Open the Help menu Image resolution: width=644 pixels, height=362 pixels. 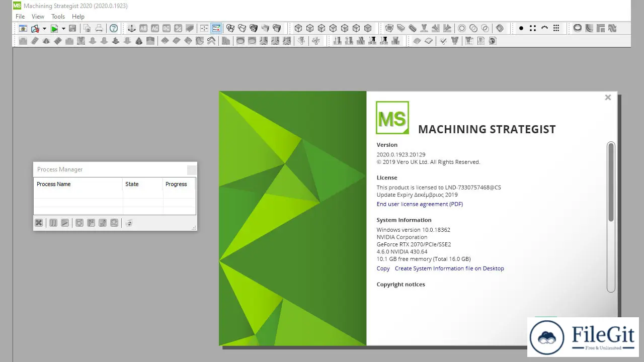[78, 17]
